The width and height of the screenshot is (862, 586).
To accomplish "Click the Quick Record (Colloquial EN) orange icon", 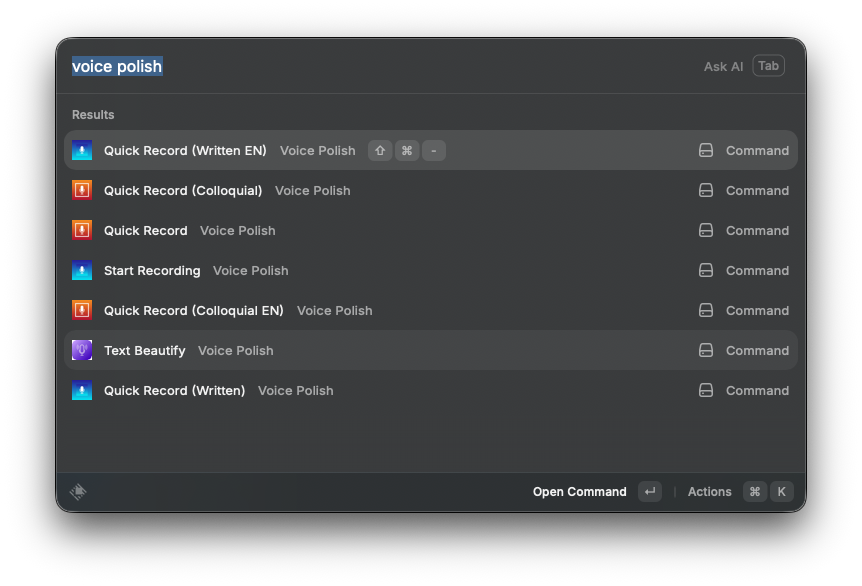I will coord(82,310).
